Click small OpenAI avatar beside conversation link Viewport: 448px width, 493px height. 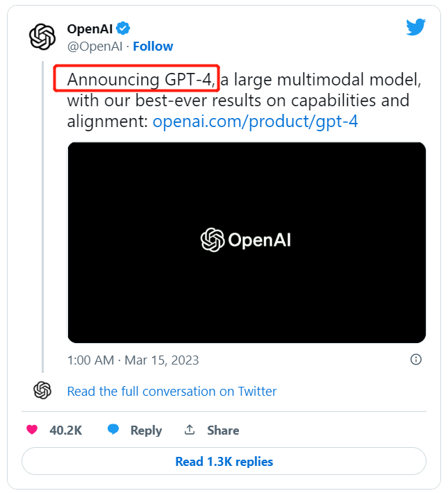tap(42, 391)
